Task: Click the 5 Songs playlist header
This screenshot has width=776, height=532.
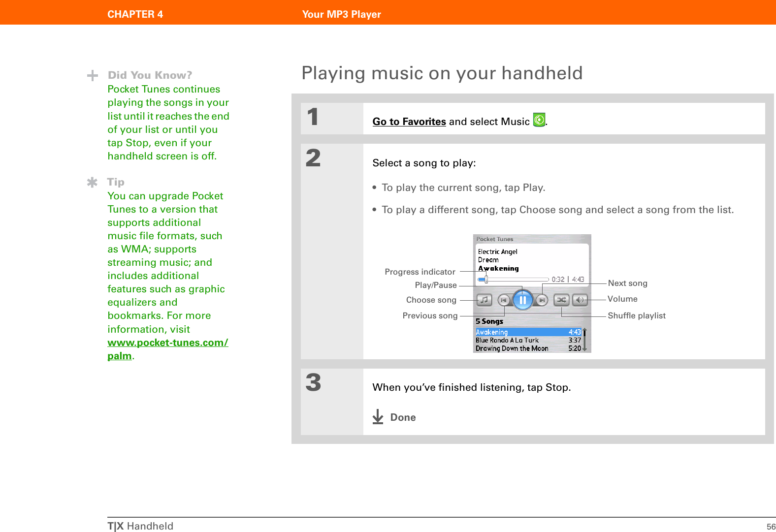Action: pyautogui.click(x=489, y=321)
